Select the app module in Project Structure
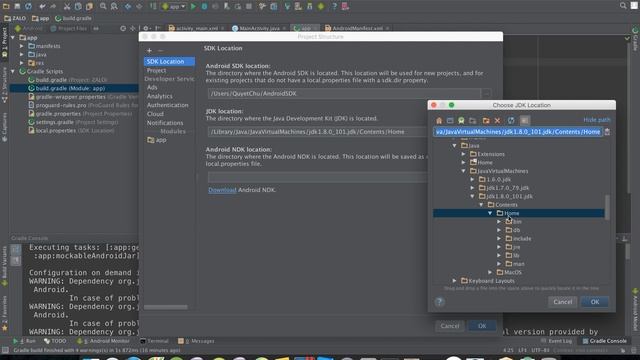640x360 pixels. [x=157, y=140]
